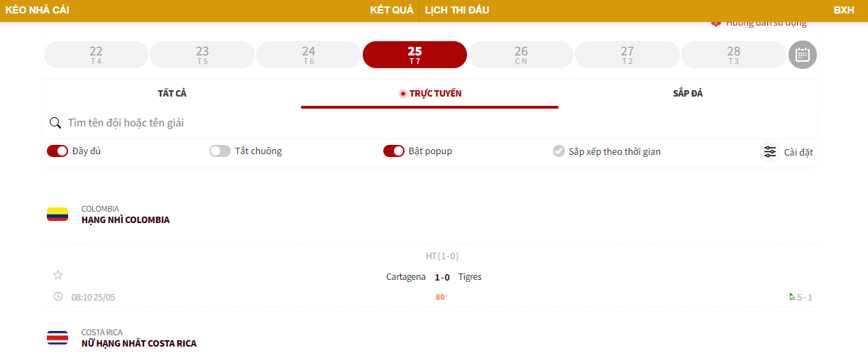The width and height of the screenshot is (868, 353).
Task: Click the search magnifier icon
Action: pyautogui.click(x=55, y=123)
